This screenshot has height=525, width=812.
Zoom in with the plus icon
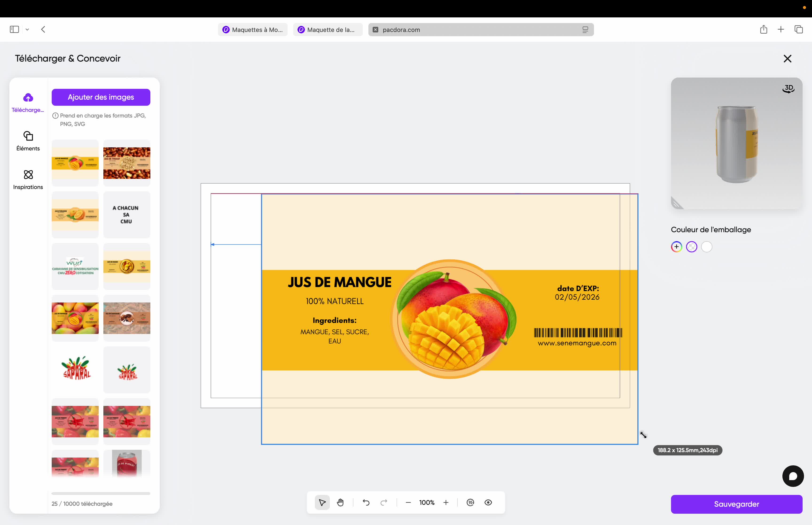coord(446,502)
